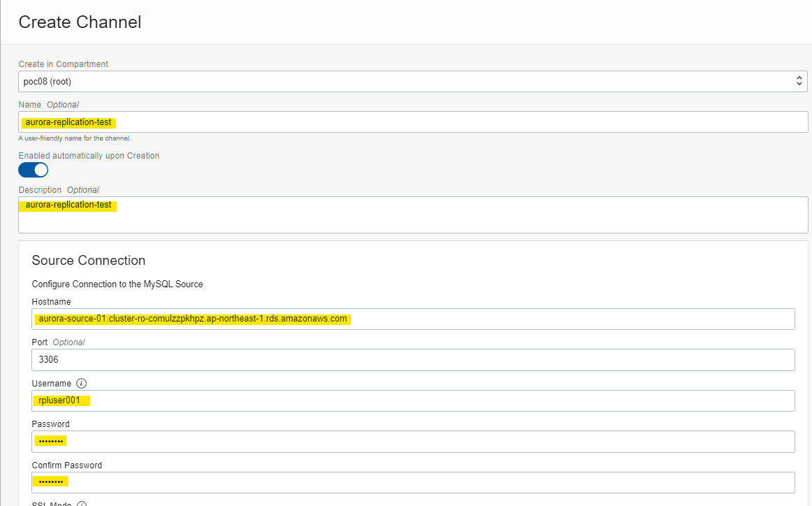Toggle Enabled automatically upon Creation switch
812x506 pixels.
click(x=33, y=170)
